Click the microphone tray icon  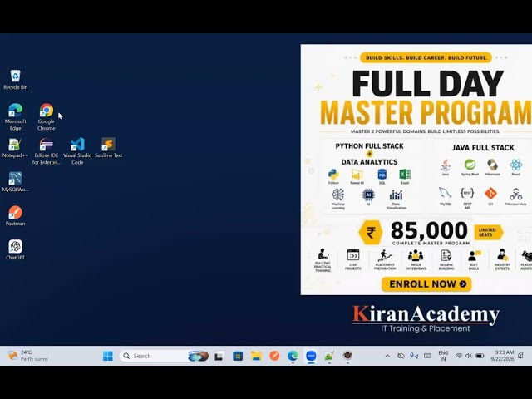414,356
